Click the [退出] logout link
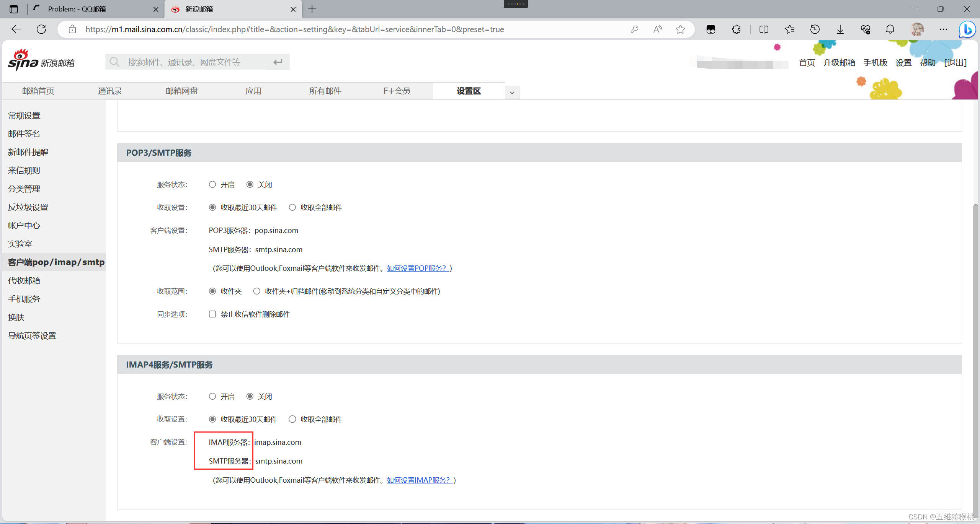The width and height of the screenshot is (980, 524). [x=955, y=63]
